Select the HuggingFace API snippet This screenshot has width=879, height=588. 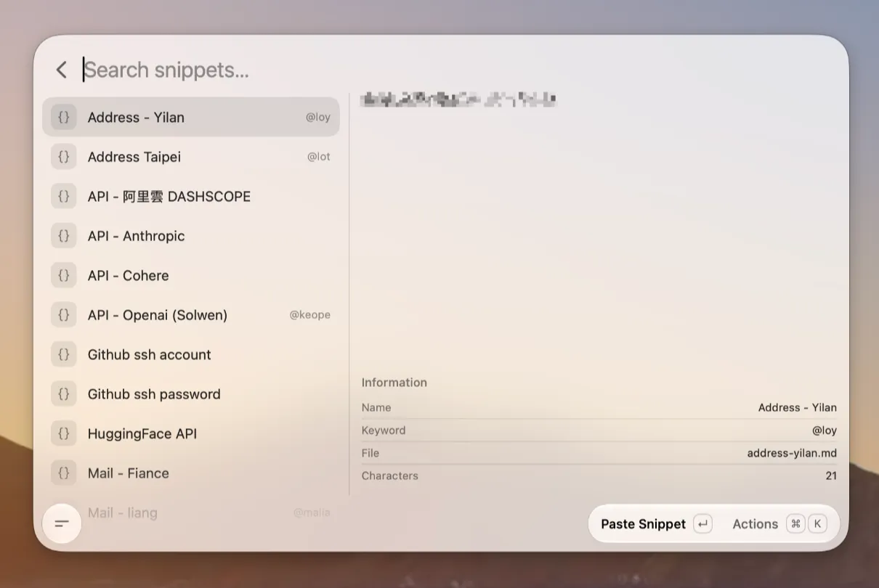tap(191, 433)
